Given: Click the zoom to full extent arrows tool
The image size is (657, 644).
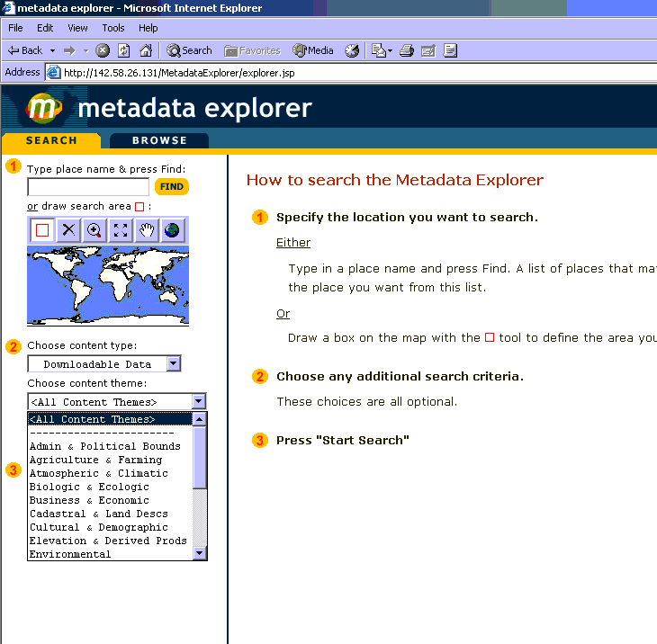Looking at the screenshot, I should (120, 230).
